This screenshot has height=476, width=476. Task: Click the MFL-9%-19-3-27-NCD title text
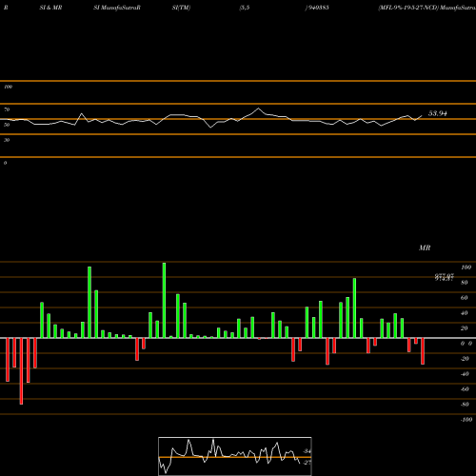(408, 8)
